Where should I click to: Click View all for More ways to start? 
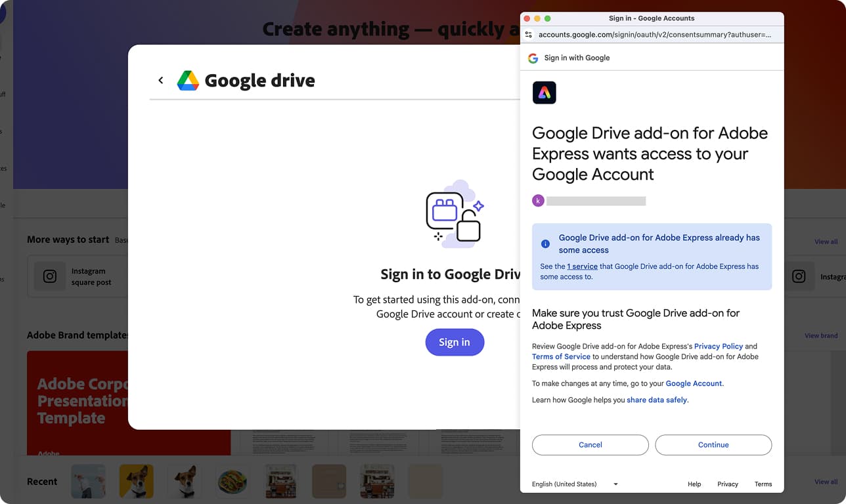pyautogui.click(x=826, y=241)
